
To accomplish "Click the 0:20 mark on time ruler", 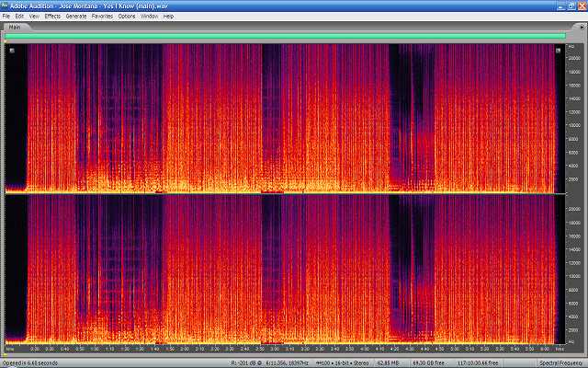I will point(35,349).
